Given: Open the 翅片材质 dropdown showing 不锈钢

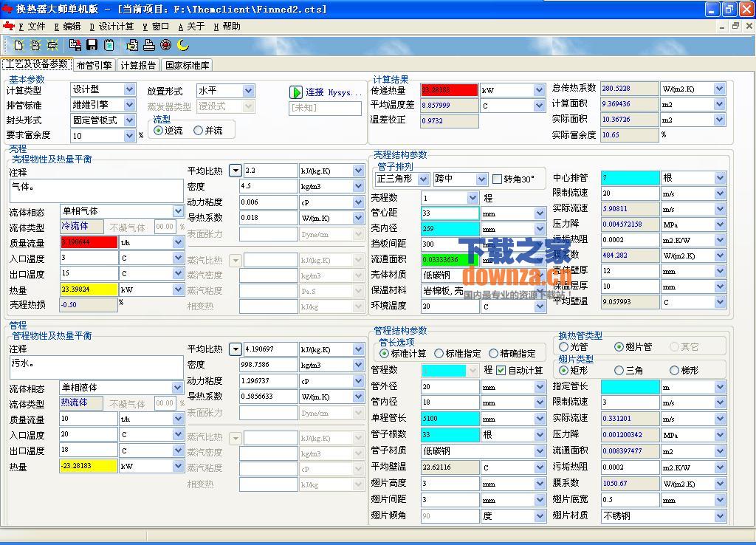Looking at the screenshot, I should pyautogui.click(x=720, y=515).
